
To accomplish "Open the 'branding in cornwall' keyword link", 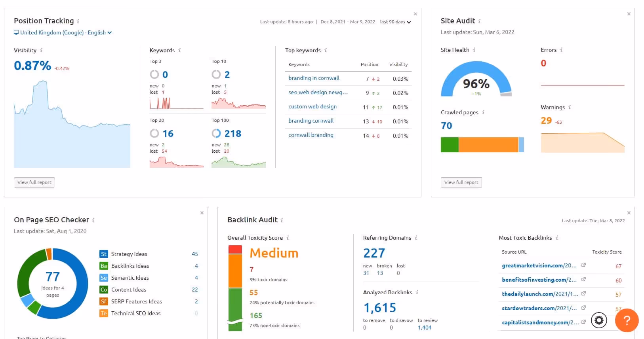I will 314,78.
